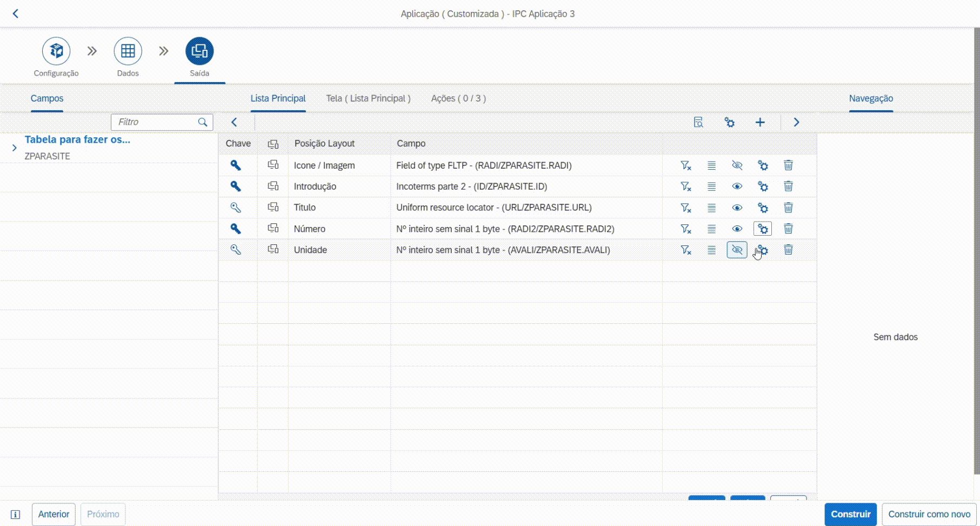Collapse the left panel with the chevron

[234, 122]
